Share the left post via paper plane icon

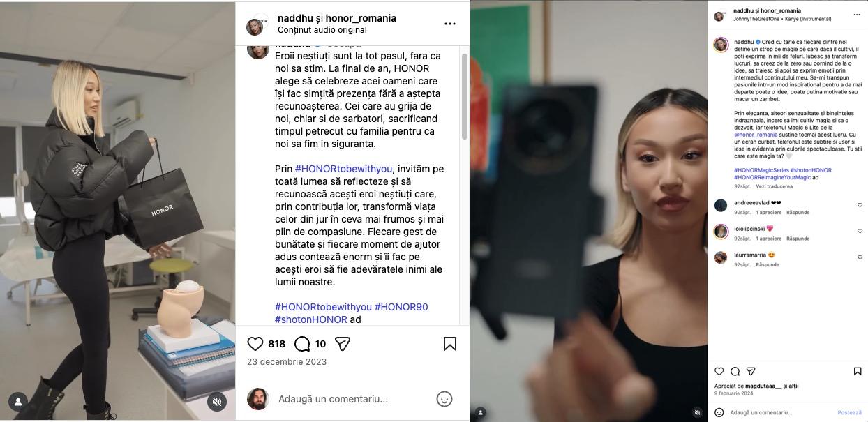pos(342,344)
